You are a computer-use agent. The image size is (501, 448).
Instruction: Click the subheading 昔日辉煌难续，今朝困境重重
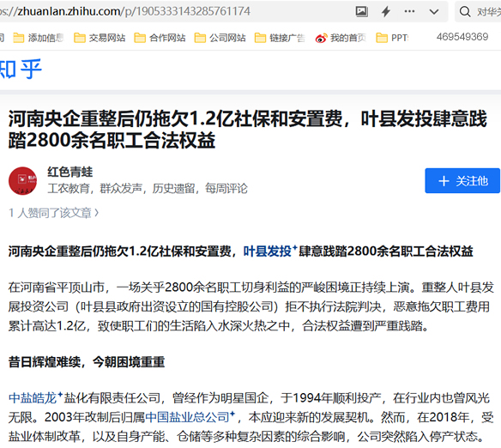[x=87, y=362]
